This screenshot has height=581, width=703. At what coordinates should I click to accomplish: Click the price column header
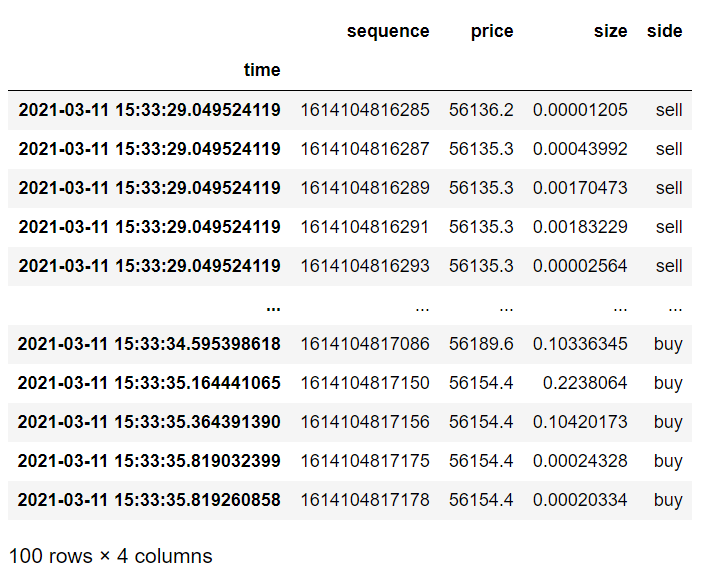coord(492,31)
